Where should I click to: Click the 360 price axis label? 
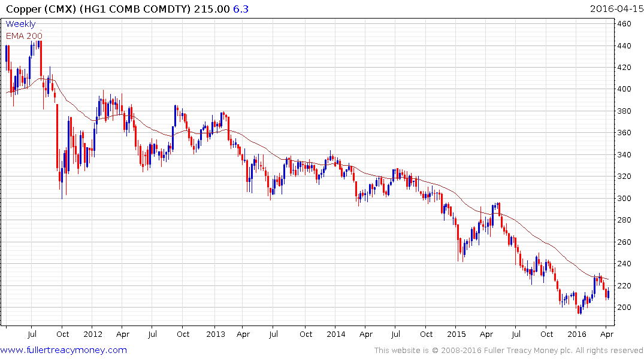624,132
